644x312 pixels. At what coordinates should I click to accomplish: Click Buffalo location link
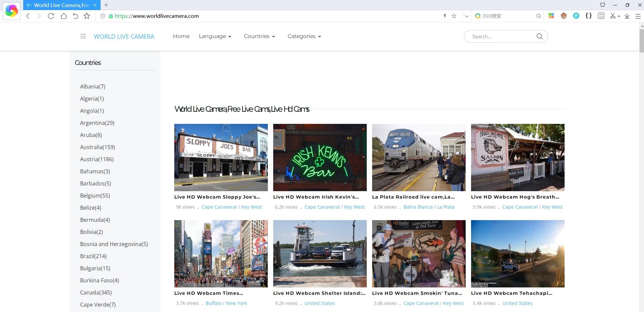tap(214, 303)
